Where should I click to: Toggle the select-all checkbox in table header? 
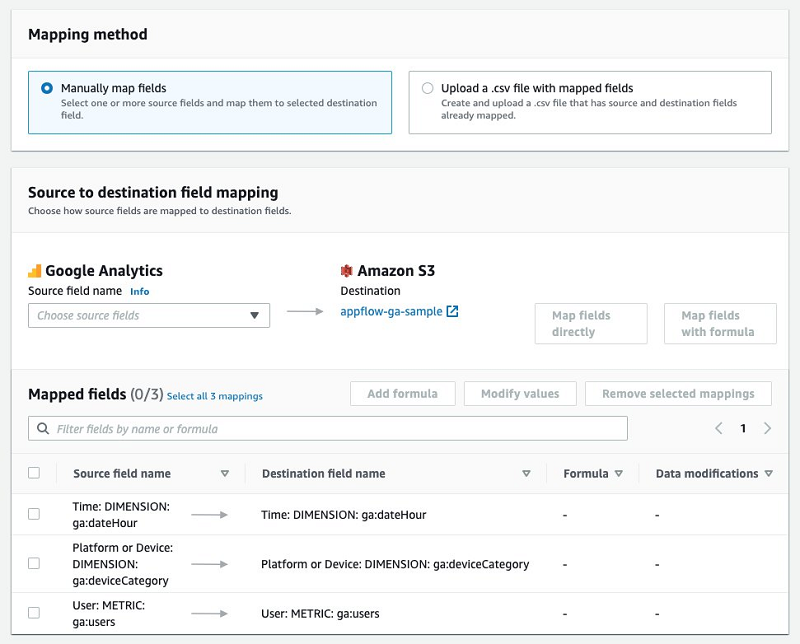tap(34, 473)
